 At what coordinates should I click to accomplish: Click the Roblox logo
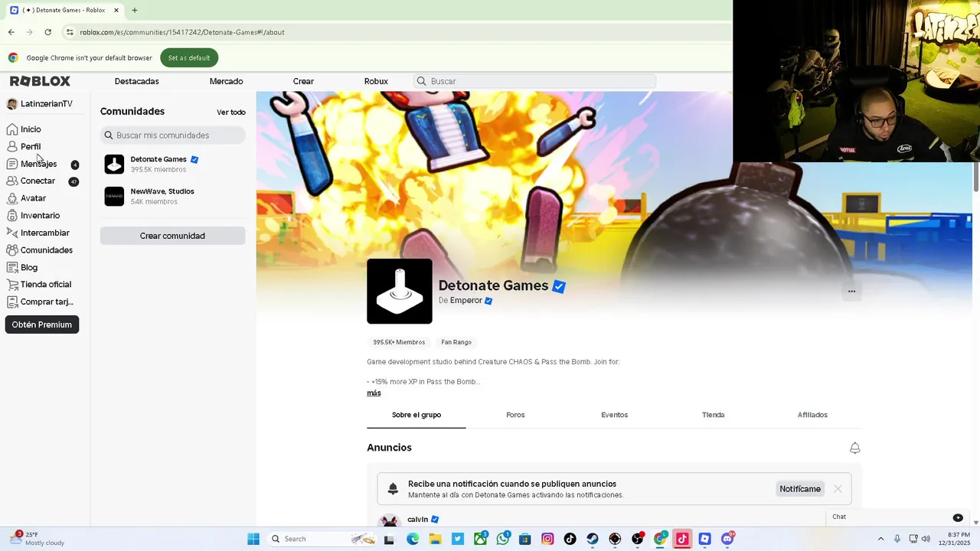click(40, 81)
